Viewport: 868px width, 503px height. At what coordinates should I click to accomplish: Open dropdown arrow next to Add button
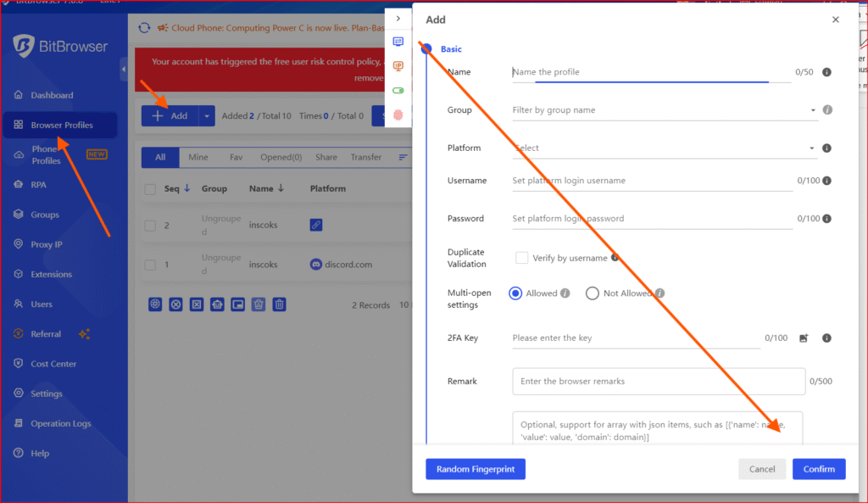(x=207, y=116)
